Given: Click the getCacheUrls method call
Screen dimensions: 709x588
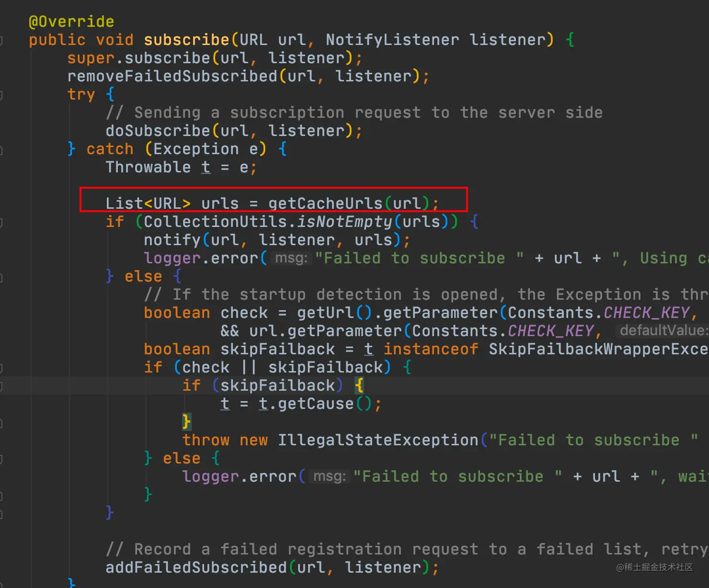Looking at the screenshot, I should [x=325, y=204].
